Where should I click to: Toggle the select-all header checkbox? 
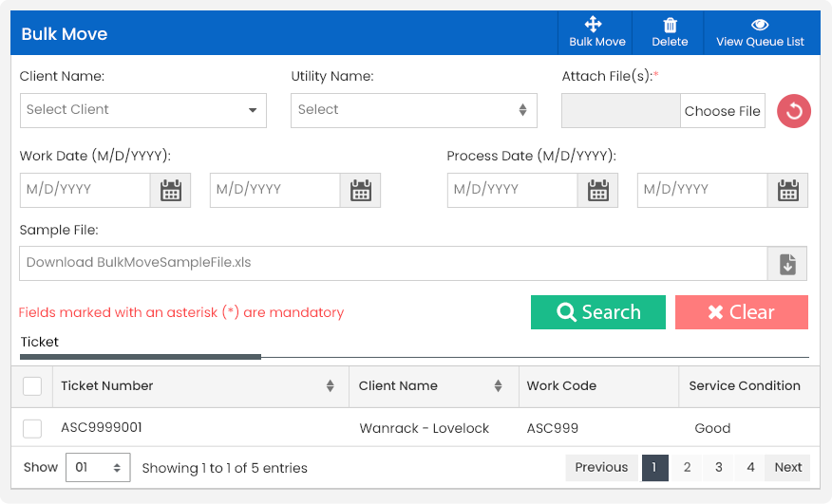[32, 385]
